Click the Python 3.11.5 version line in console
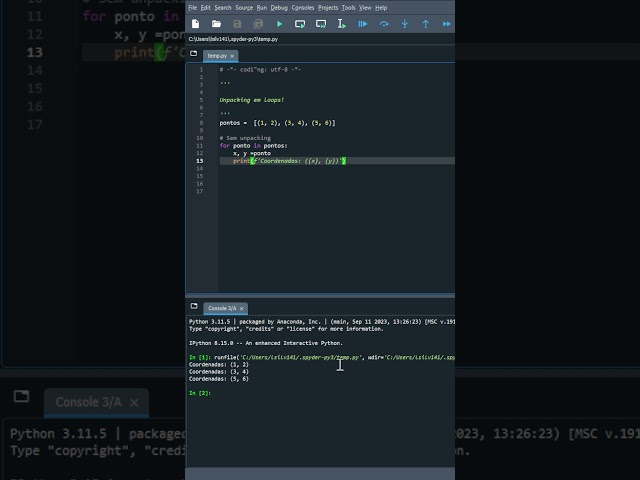Viewport: 640px width, 480px height. pyautogui.click(x=322, y=322)
